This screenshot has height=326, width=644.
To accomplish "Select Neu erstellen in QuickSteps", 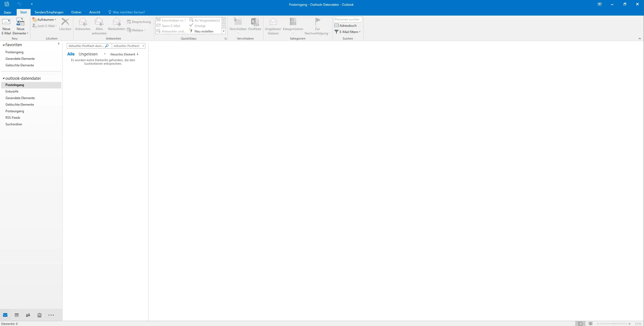I will click(204, 31).
